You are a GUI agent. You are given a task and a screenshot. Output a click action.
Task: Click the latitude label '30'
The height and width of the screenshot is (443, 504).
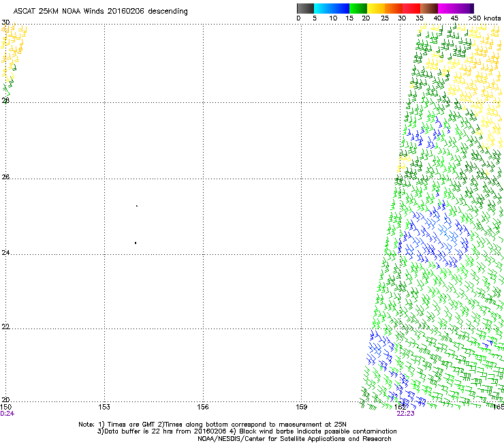(x=5, y=22)
